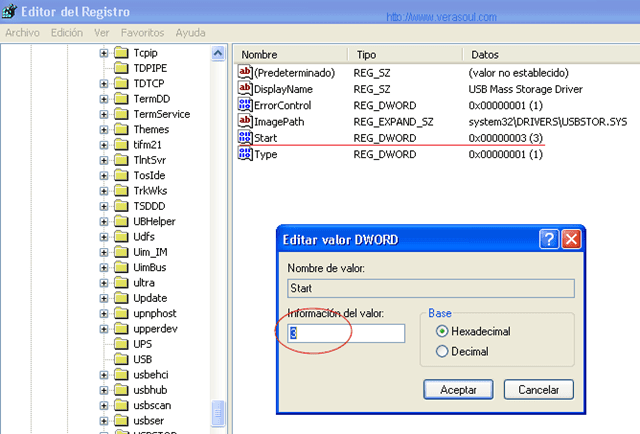Select the Decimal base radio button

point(442,351)
